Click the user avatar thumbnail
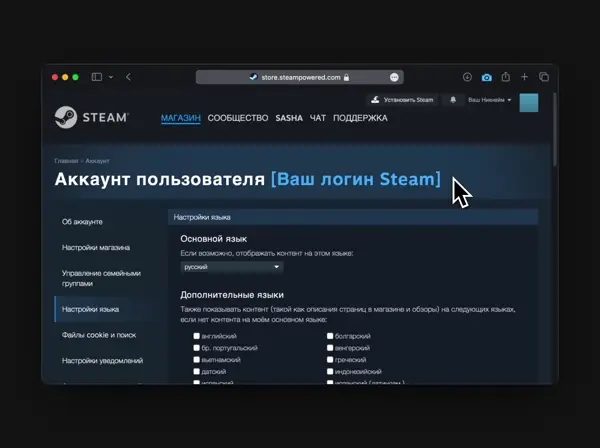Image resolution: width=600 pixels, height=448 pixels. click(x=529, y=103)
